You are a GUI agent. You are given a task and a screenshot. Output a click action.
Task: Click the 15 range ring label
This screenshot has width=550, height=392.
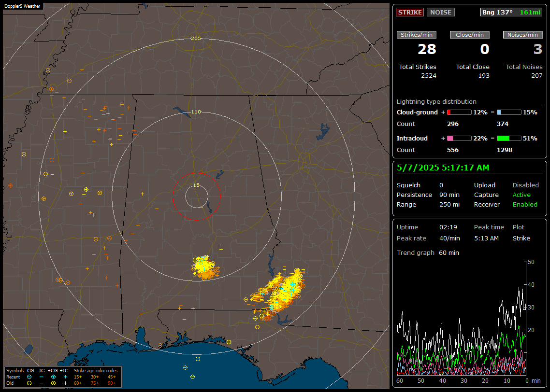pos(196,185)
